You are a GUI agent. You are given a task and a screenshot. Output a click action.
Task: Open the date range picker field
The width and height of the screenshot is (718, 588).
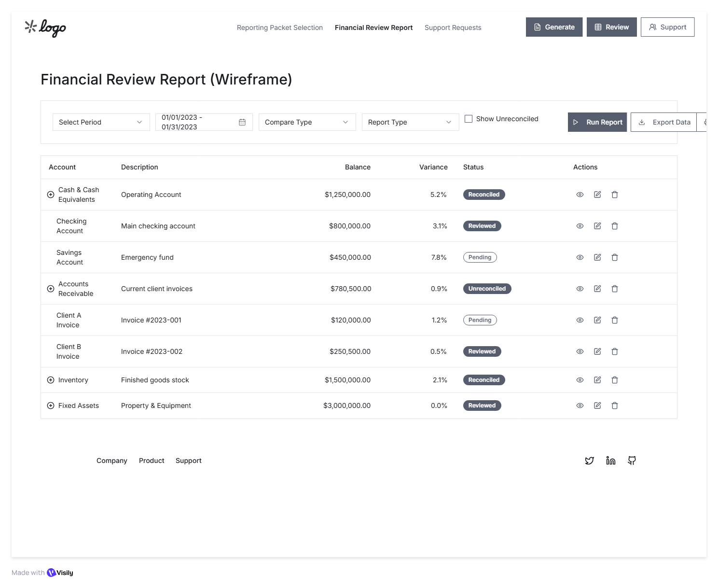click(x=204, y=122)
